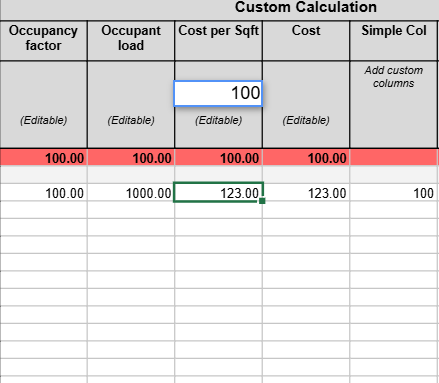Click the (Editable) label under Occupant load
Viewport: 439px width, 383px height.
click(x=131, y=120)
